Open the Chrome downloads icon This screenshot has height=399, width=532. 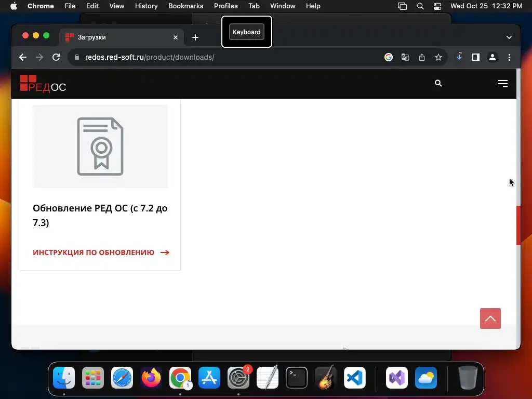[x=459, y=57]
